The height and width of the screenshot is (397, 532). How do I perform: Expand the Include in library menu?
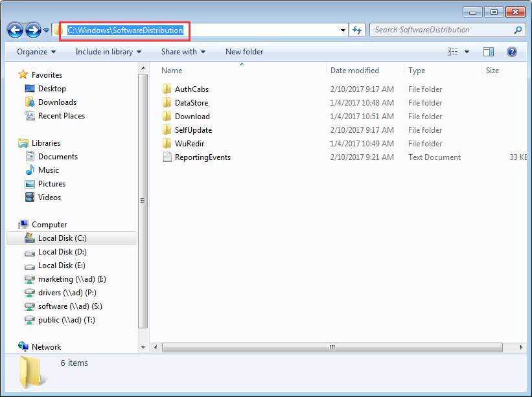pos(108,52)
